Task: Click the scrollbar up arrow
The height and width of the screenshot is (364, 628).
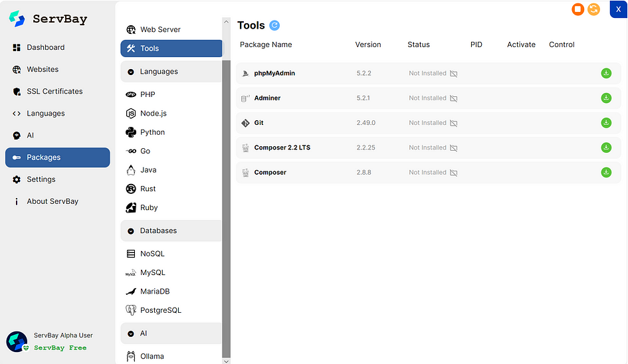Action: [227, 22]
